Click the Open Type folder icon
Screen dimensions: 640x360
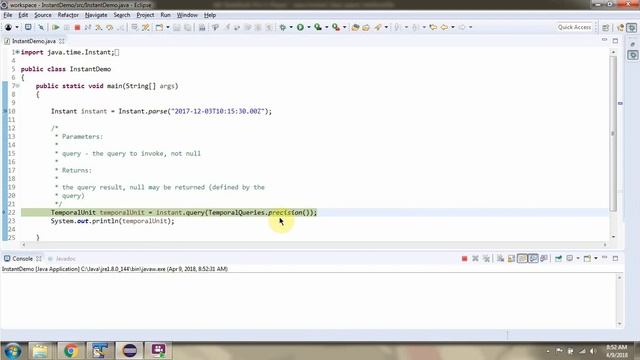356,27
